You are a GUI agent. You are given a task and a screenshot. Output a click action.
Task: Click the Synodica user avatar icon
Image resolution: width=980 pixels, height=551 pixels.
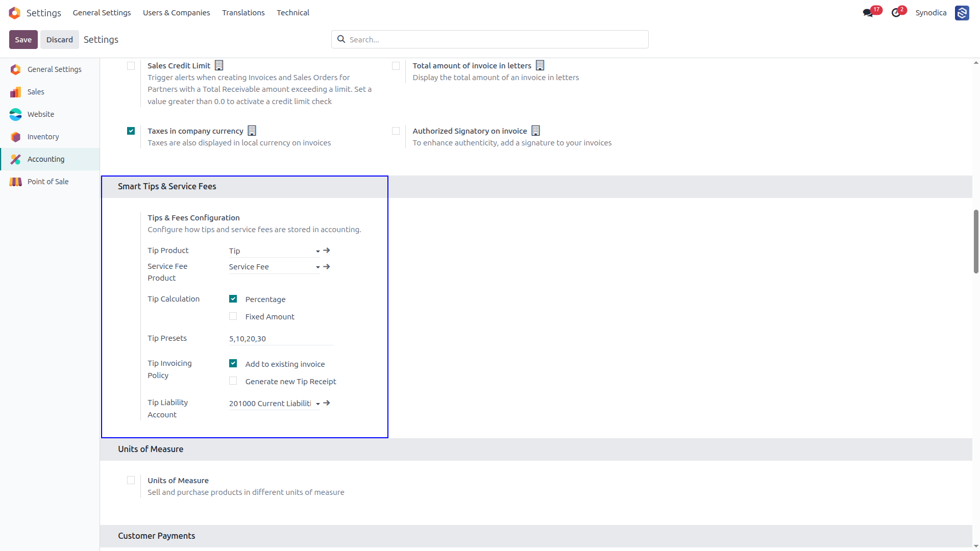click(x=962, y=13)
